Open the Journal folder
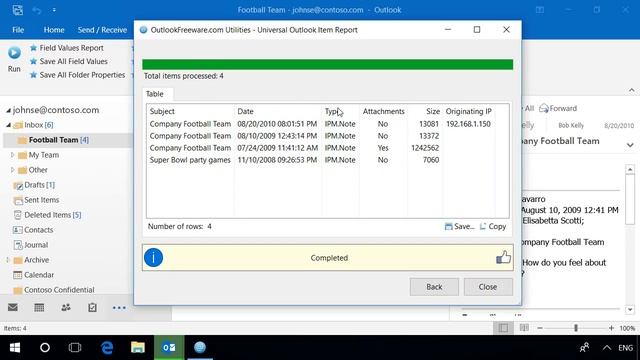640x360 pixels. (31, 245)
